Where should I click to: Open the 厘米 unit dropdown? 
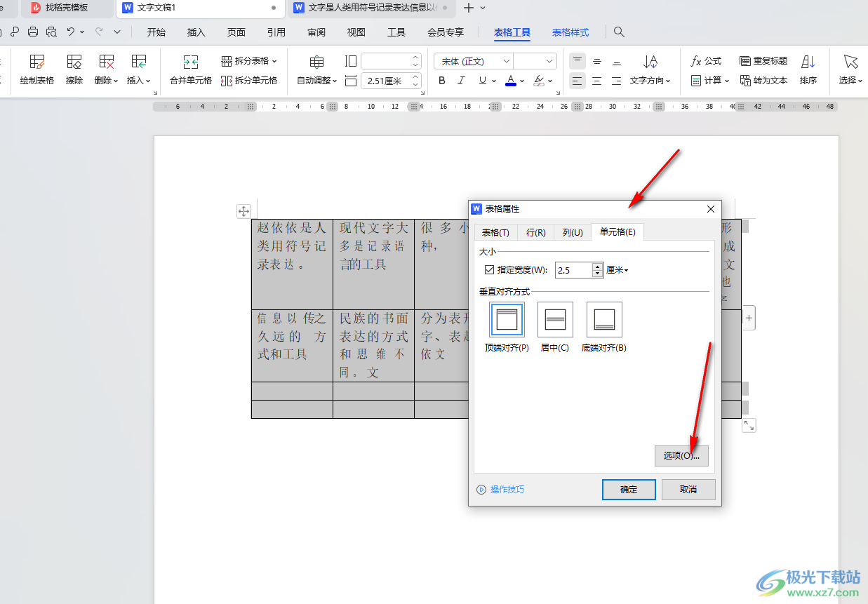(x=617, y=269)
